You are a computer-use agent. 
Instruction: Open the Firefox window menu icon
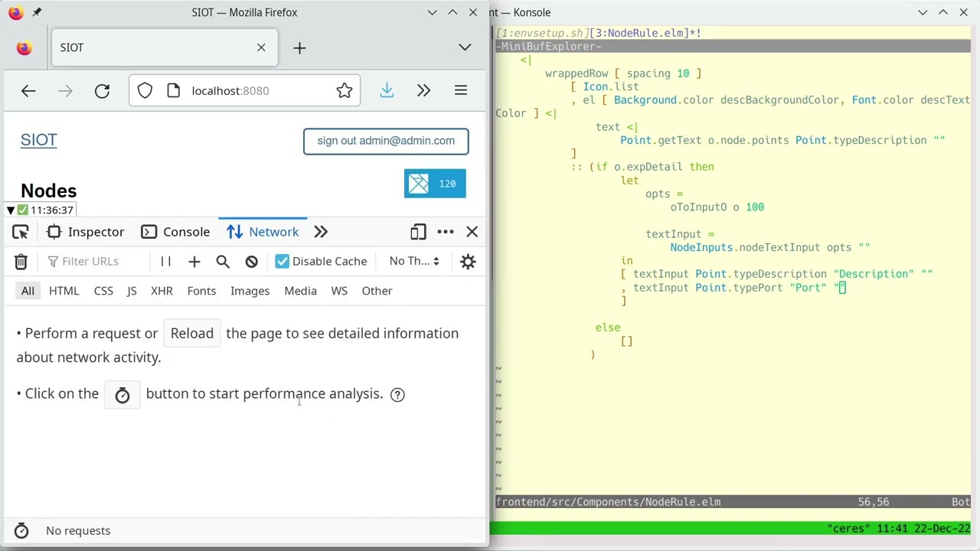[x=15, y=12]
